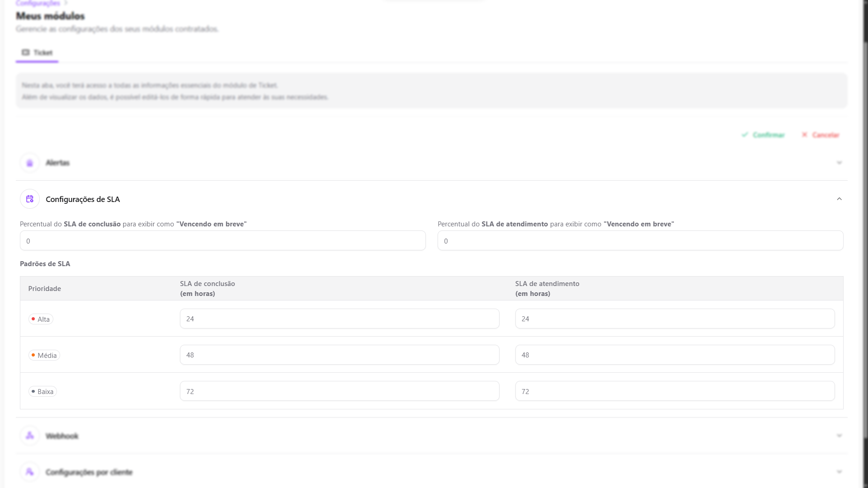Click the Configurações de SLA calendar icon
Image resolution: width=868 pixels, height=488 pixels.
(30, 199)
